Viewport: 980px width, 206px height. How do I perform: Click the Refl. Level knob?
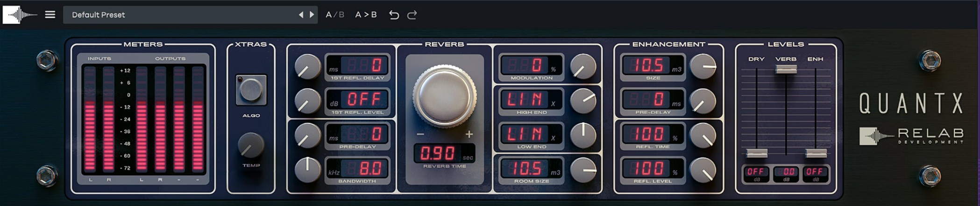[x=703, y=170]
